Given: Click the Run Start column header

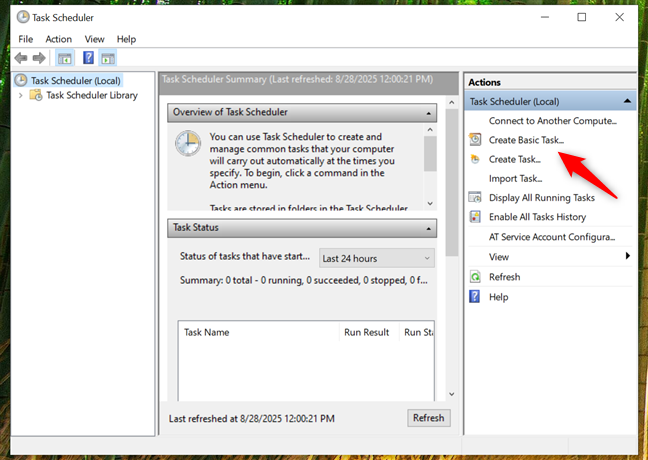Looking at the screenshot, I should (417, 332).
